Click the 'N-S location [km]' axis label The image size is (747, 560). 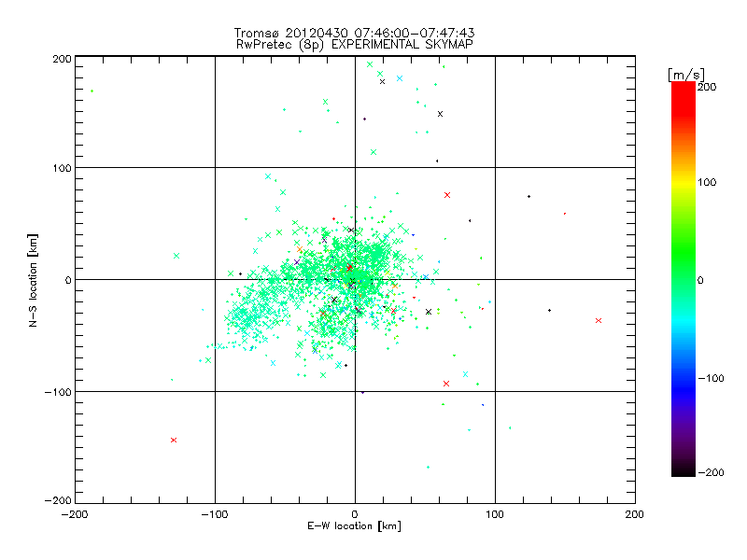[33, 280]
